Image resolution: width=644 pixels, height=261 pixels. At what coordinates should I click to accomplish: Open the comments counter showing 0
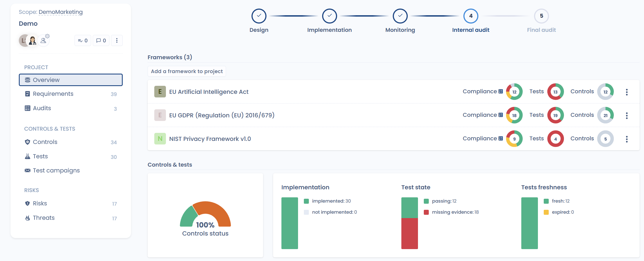pyautogui.click(x=101, y=41)
